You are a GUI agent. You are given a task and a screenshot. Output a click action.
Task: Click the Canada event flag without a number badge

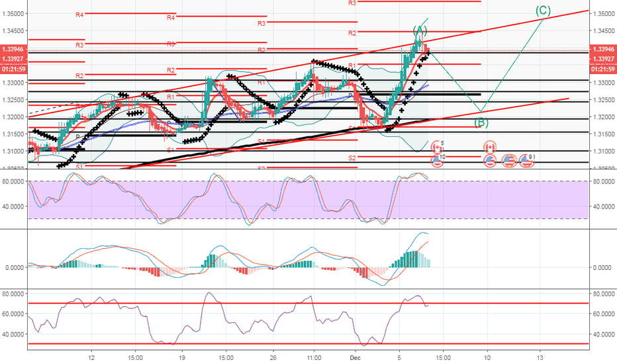[x=489, y=147]
